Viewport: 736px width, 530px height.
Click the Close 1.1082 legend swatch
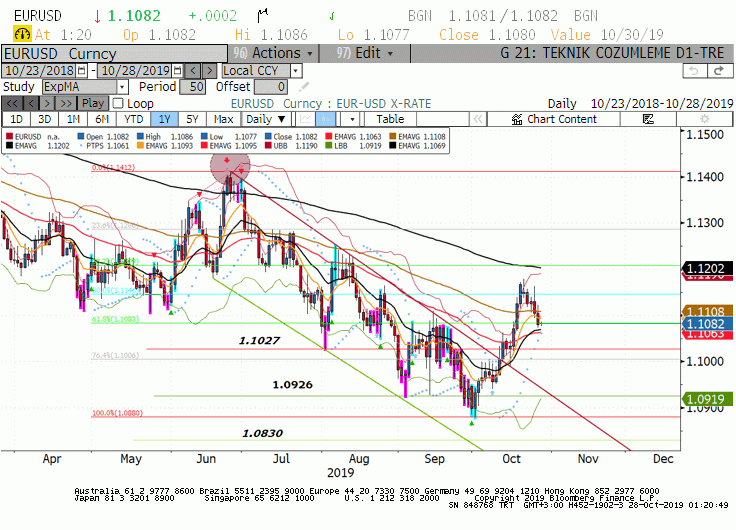268,137
